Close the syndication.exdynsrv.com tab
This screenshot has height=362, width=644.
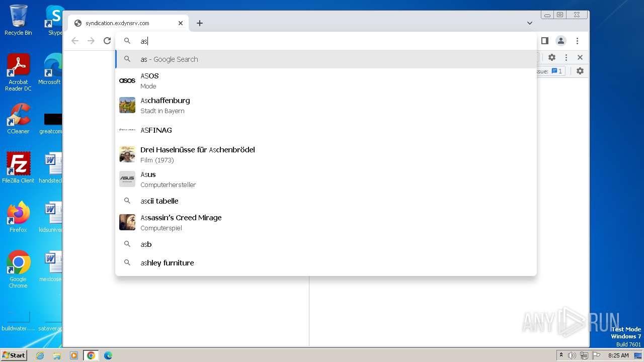click(x=181, y=23)
